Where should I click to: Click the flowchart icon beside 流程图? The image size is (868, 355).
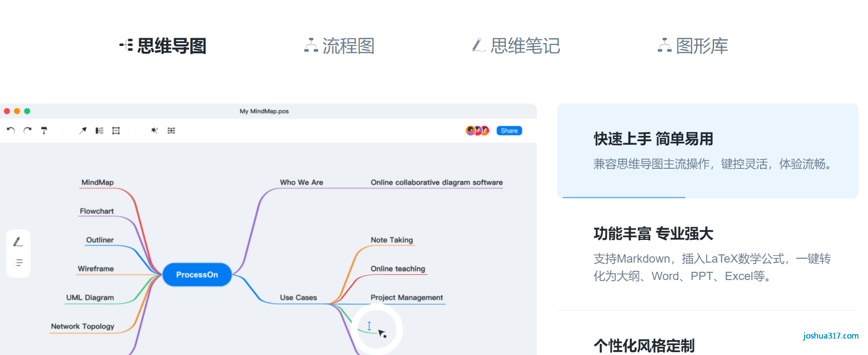311,45
